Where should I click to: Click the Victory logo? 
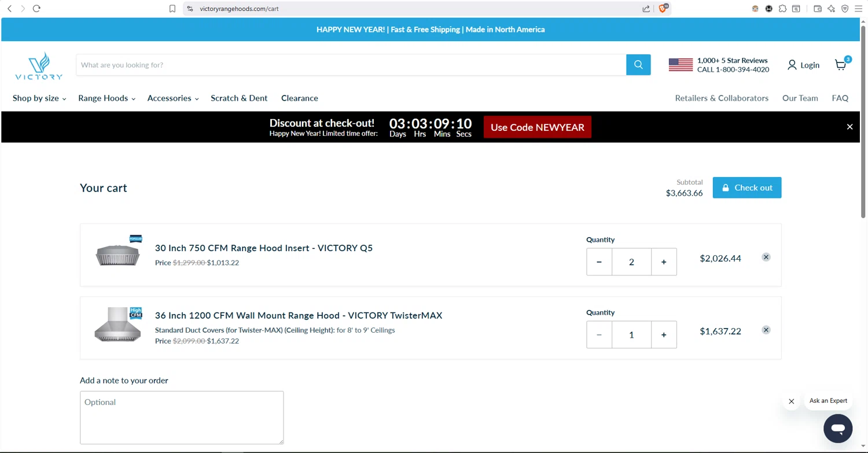39,65
